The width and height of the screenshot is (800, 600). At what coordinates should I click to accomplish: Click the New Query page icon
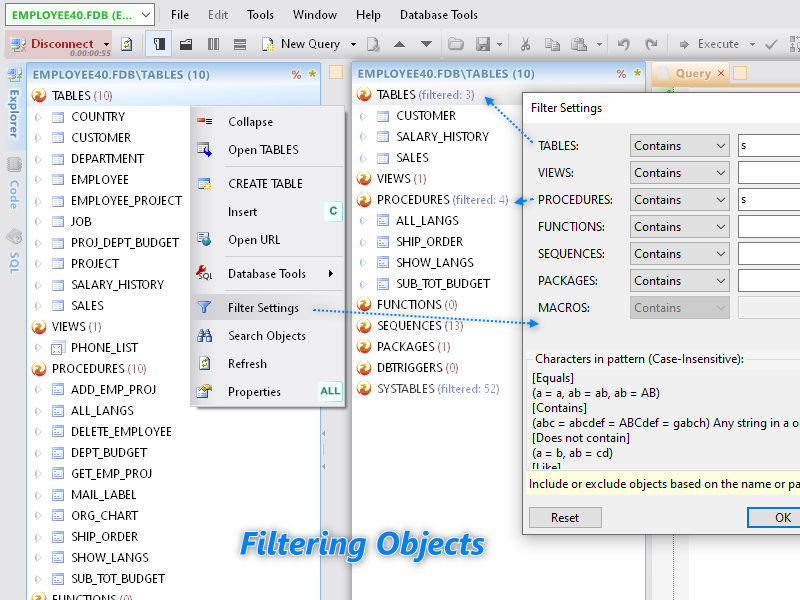[x=267, y=44]
